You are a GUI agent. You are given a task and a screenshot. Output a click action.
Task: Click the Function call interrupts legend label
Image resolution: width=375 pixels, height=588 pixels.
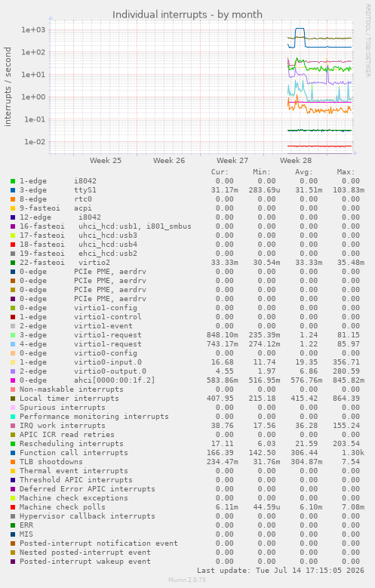click(73, 453)
